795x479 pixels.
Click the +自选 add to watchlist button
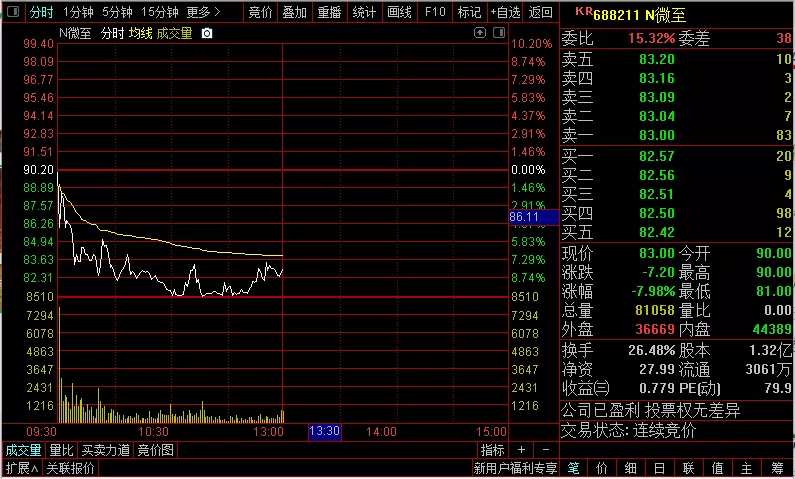coord(505,12)
